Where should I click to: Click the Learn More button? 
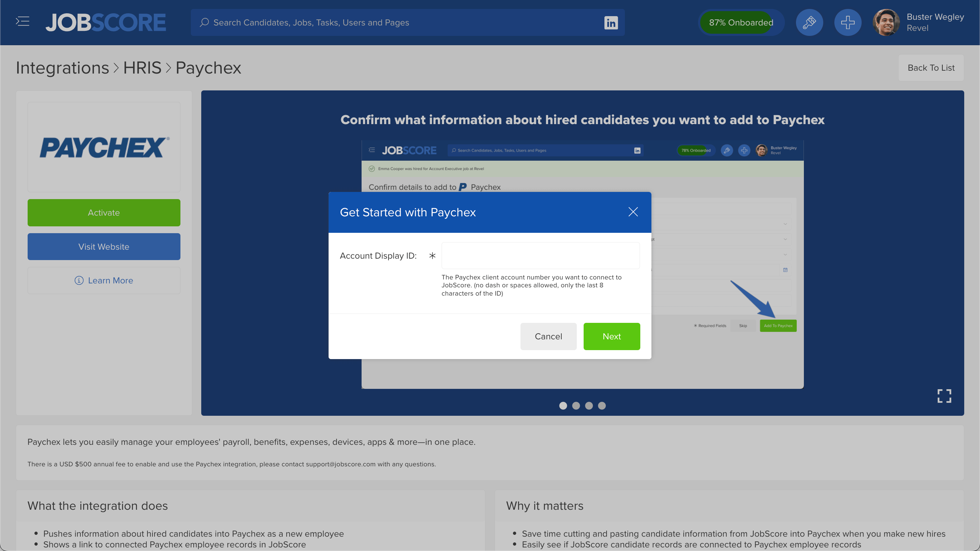[x=104, y=281]
